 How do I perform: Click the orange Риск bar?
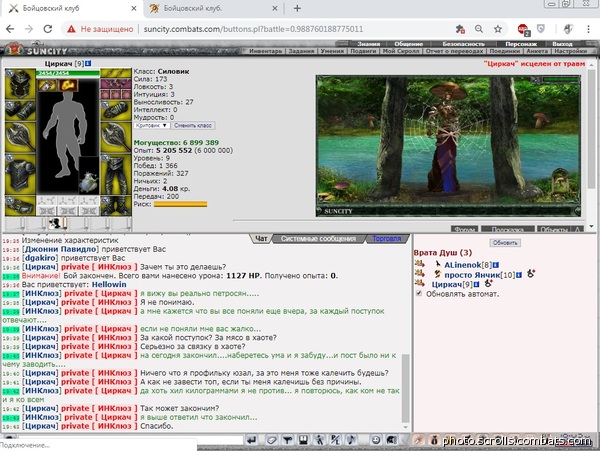click(180, 204)
